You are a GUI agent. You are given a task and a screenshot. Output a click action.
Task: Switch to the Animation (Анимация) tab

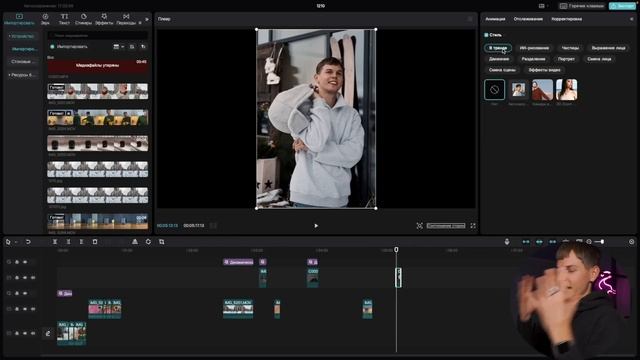point(495,19)
